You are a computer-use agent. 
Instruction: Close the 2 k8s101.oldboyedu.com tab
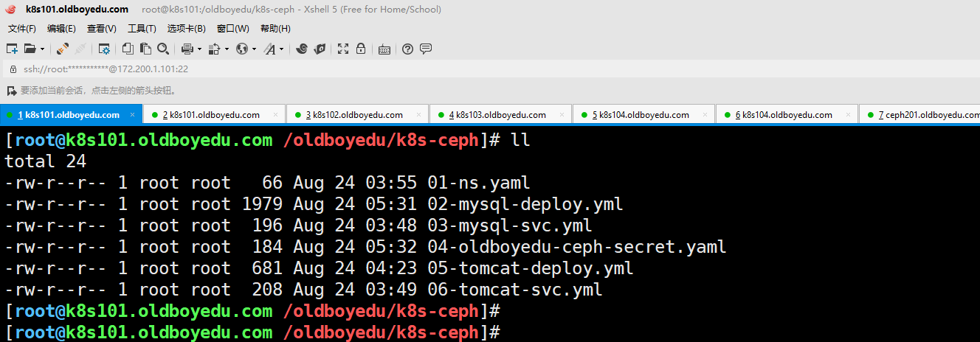[x=275, y=115]
